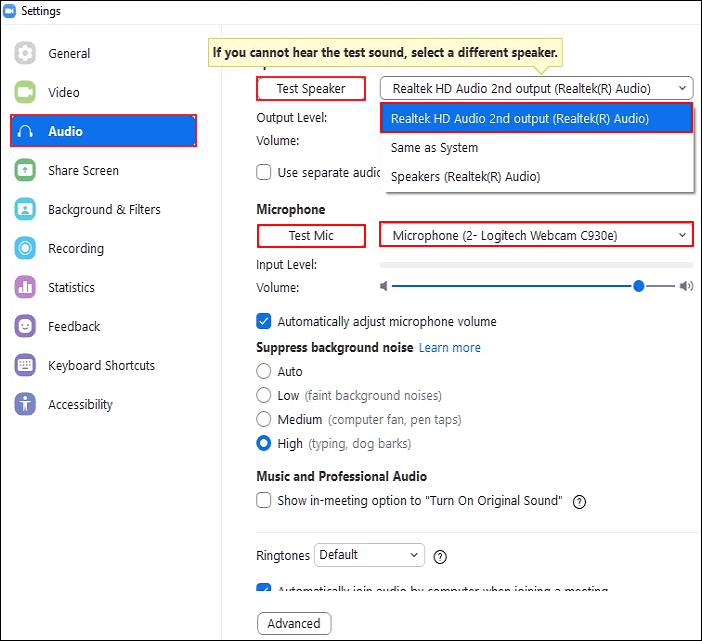Screen dimensions: 702x641
Task: Click the Test Mic button
Action: click(x=311, y=236)
